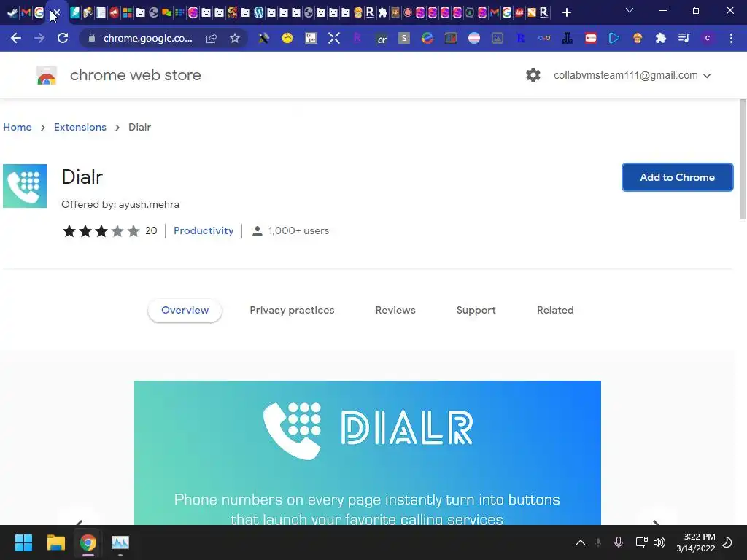The height and width of the screenshot is (560, 747).
Task: Open the Support tab
Action: point(476,310)
